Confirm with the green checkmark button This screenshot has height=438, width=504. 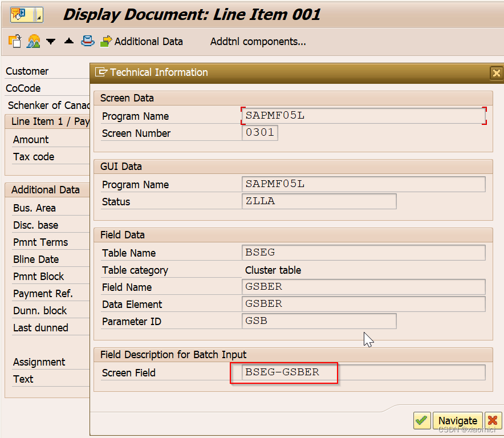pyautogui.click(x=422, y=420)
